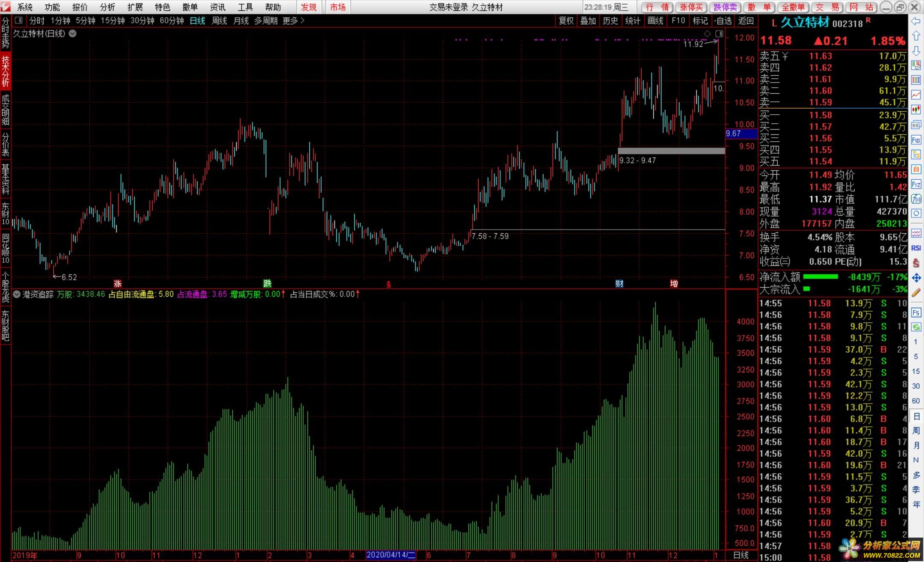Expand the 久立特材(日线) chart title dropdown arrow

[73, 33]
